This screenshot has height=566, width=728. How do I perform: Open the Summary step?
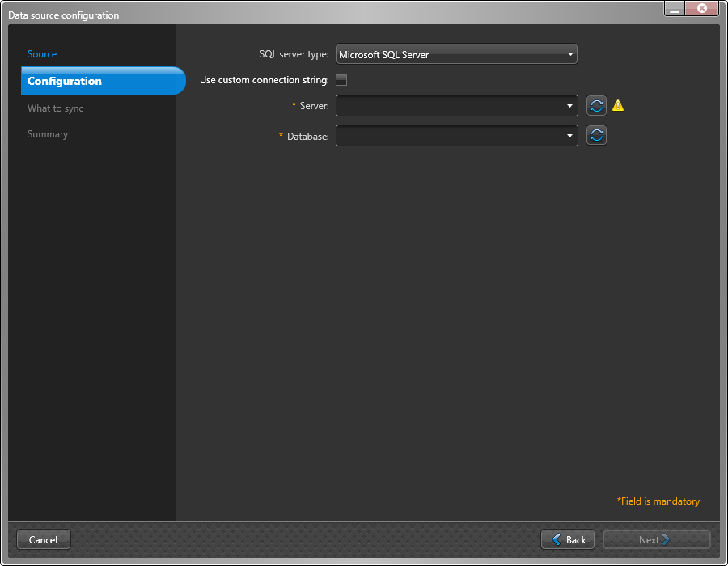(48, 133)
